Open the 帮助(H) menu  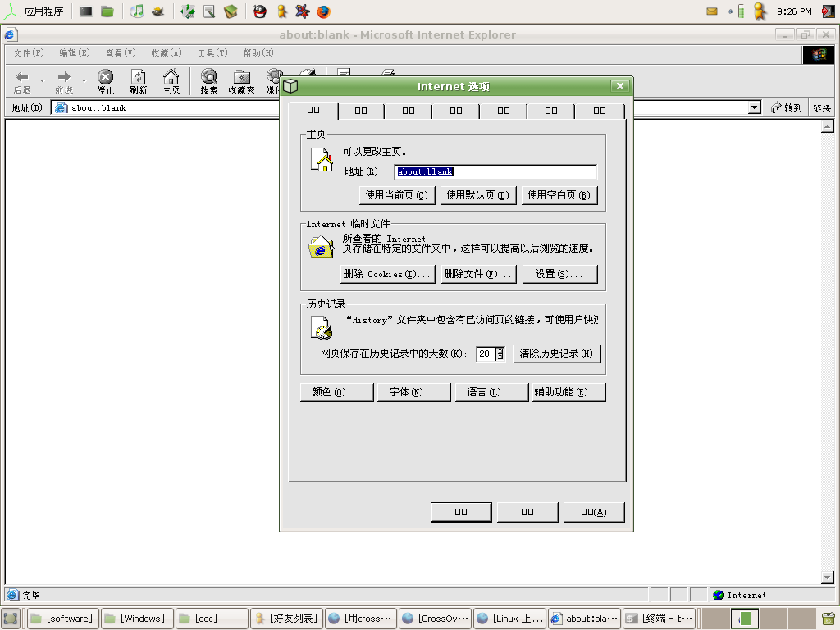(x=258, y=52)
